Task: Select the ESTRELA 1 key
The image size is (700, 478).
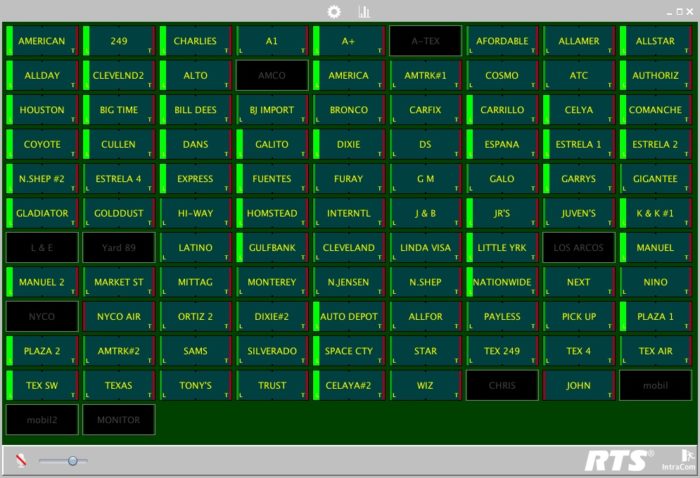Action: point(579,144)
